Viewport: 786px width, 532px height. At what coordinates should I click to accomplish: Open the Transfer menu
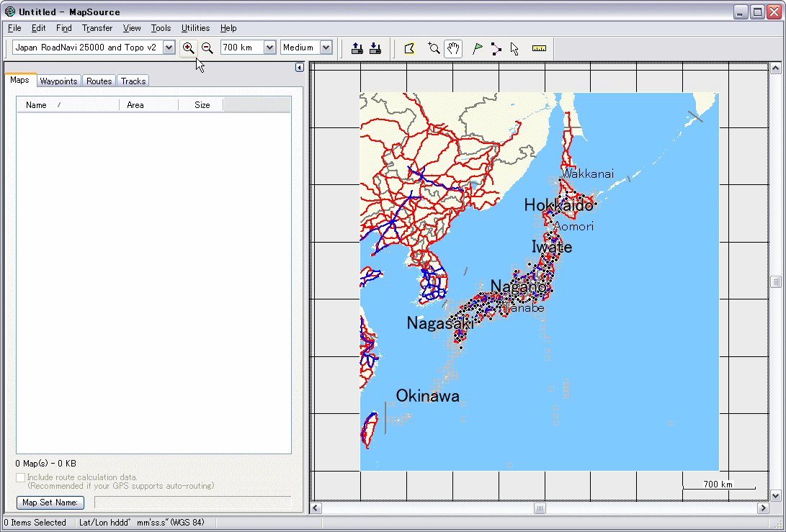(x=97, y=28)
